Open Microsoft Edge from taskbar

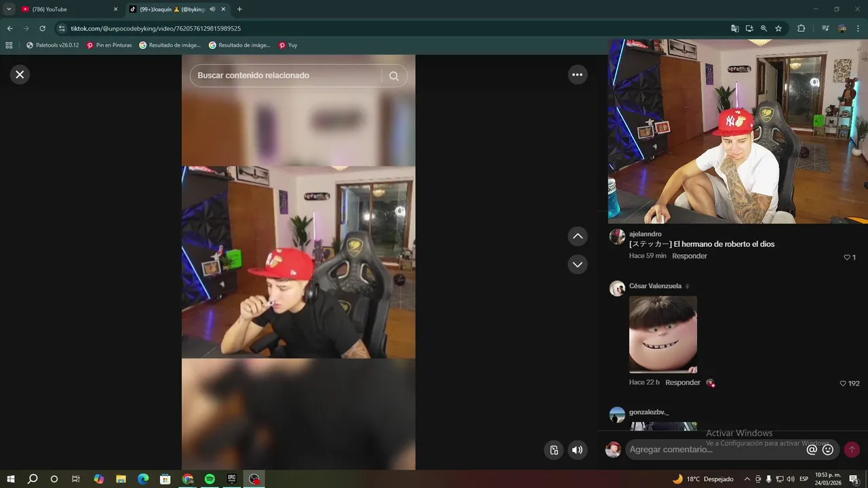(x=143, y=479)
